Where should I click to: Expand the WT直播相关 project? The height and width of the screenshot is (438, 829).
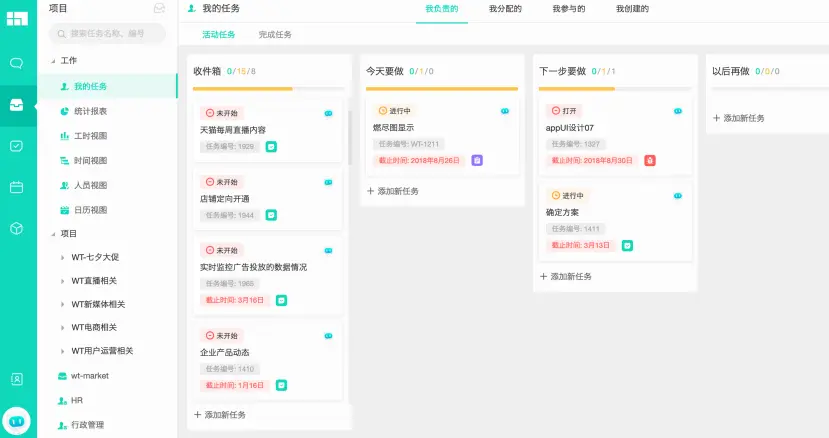(62, 281)
